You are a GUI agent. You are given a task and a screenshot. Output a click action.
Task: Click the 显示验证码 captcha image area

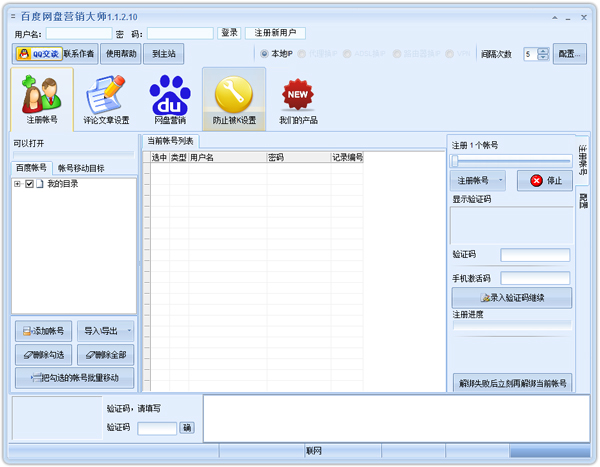pos(512,225)
